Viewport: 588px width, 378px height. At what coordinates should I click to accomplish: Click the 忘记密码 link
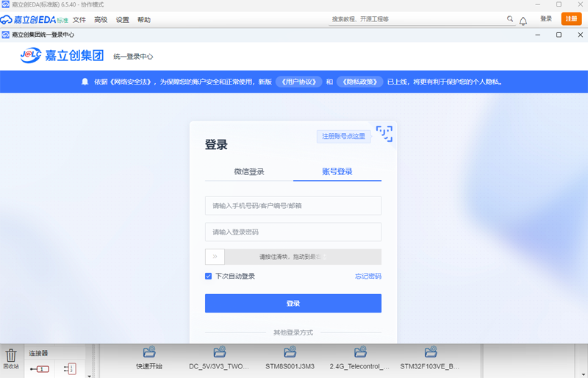coord(368,277)
